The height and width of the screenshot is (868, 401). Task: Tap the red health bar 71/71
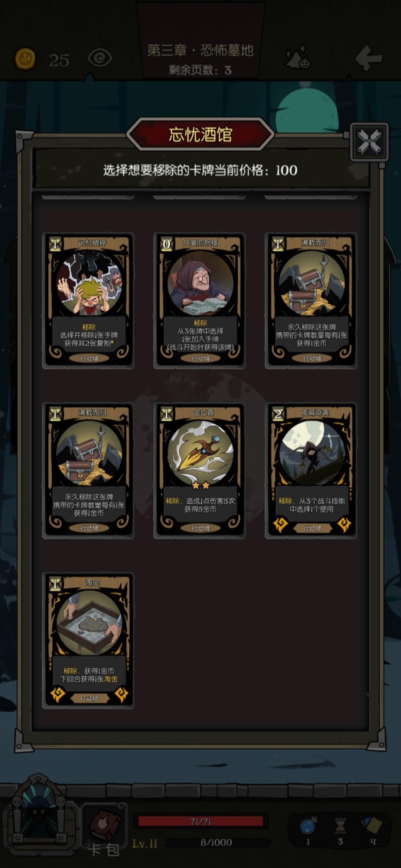[x=200, y=822]
